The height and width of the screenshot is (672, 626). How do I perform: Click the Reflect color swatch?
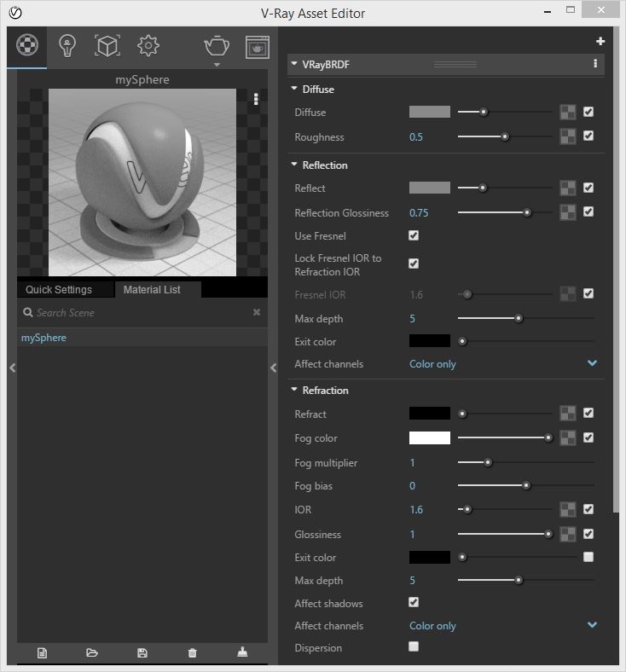[429, 188]
